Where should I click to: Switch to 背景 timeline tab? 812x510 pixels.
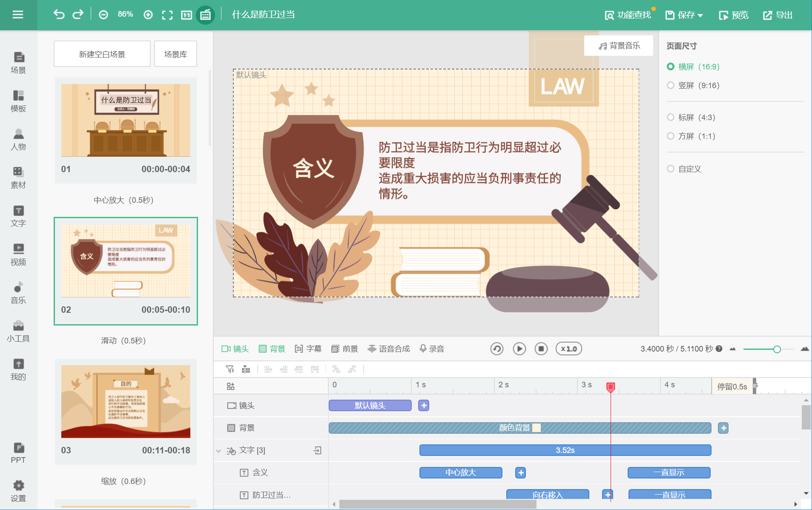(x=272, y=349)
